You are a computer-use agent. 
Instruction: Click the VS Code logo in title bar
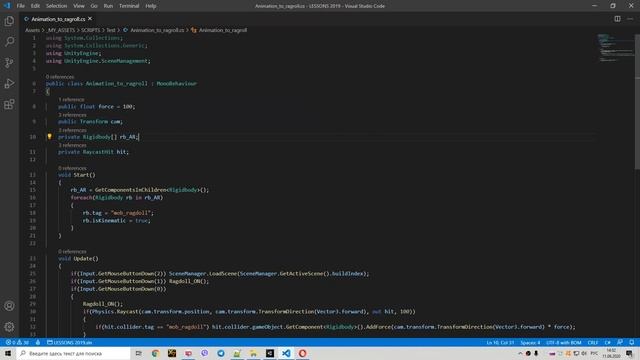[x=7, y=6]
